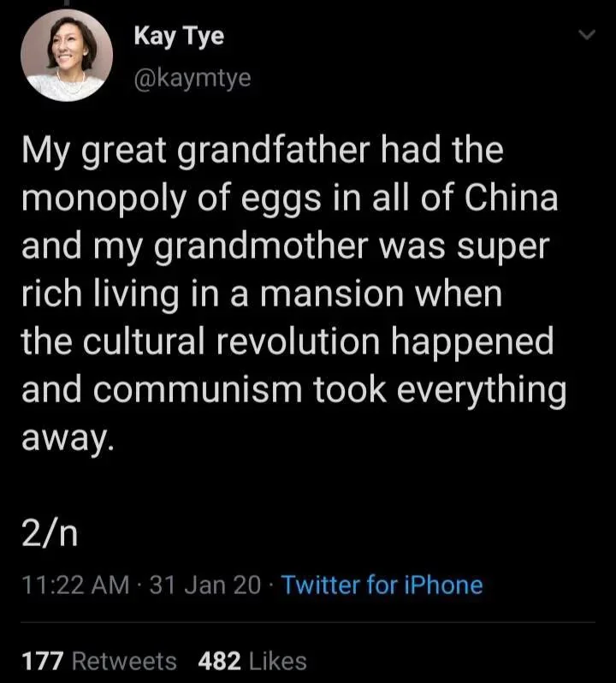Viewport: 616px width, 683px height.
Task: Click the word 'away.' ending the tweet
Action: click(x=68, y=438)
